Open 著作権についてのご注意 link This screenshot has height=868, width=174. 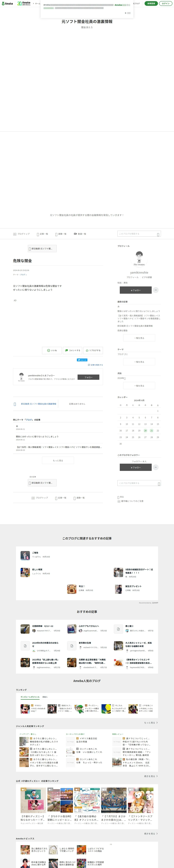point(130,501)
